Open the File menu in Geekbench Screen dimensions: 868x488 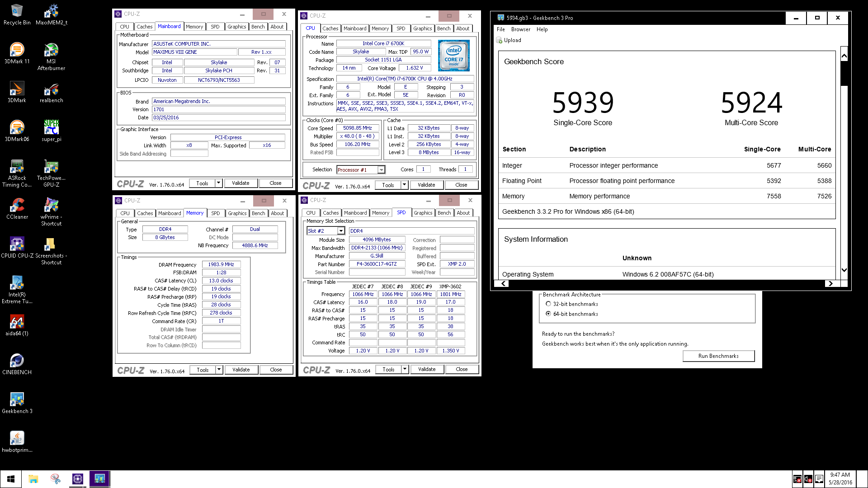501,29
